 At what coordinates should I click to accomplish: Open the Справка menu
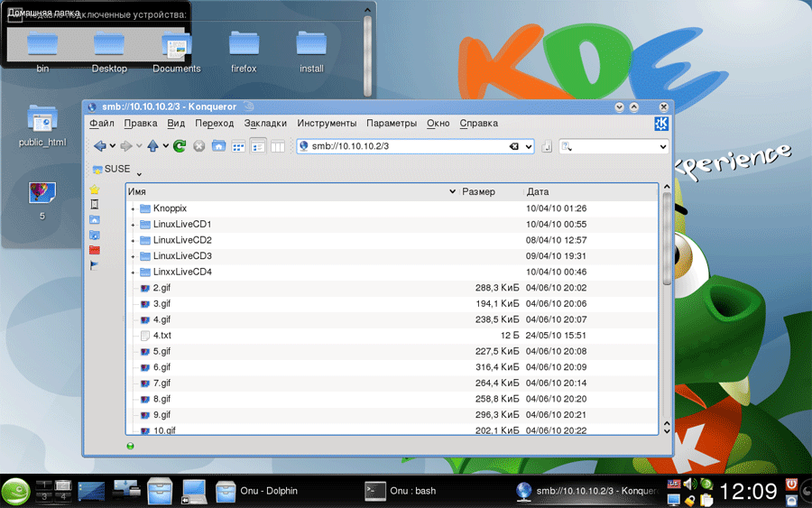coord(478,124)
